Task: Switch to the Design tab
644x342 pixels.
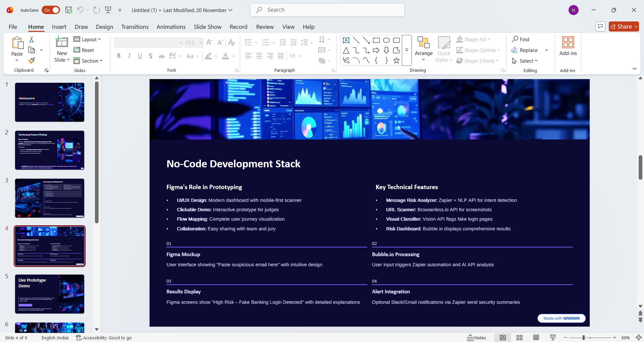Action: click(x=105, y=27)
